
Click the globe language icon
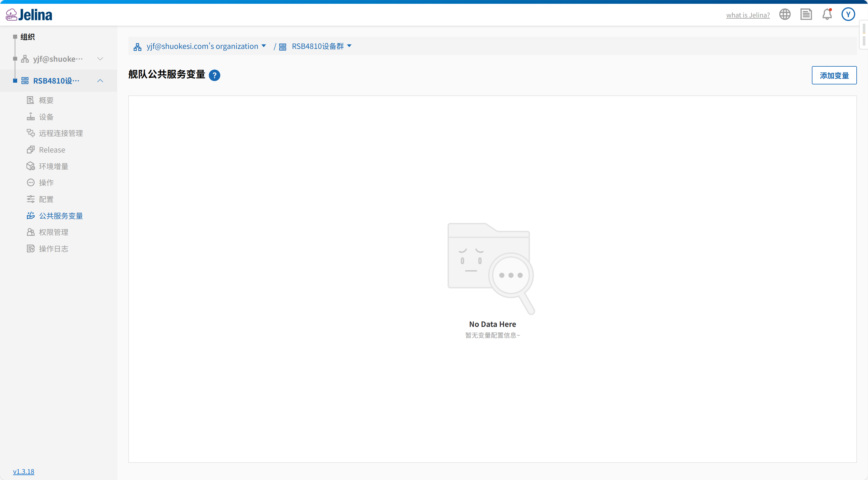pyautogui.click(x=785, y=15)
